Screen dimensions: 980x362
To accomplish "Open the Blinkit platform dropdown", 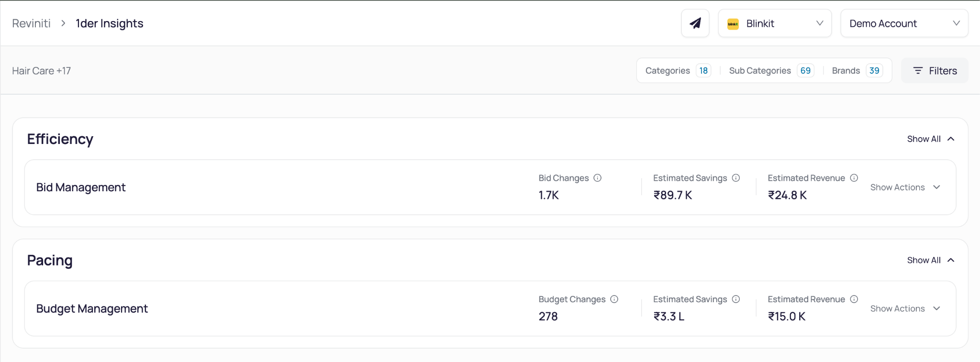I will [775, 23].
